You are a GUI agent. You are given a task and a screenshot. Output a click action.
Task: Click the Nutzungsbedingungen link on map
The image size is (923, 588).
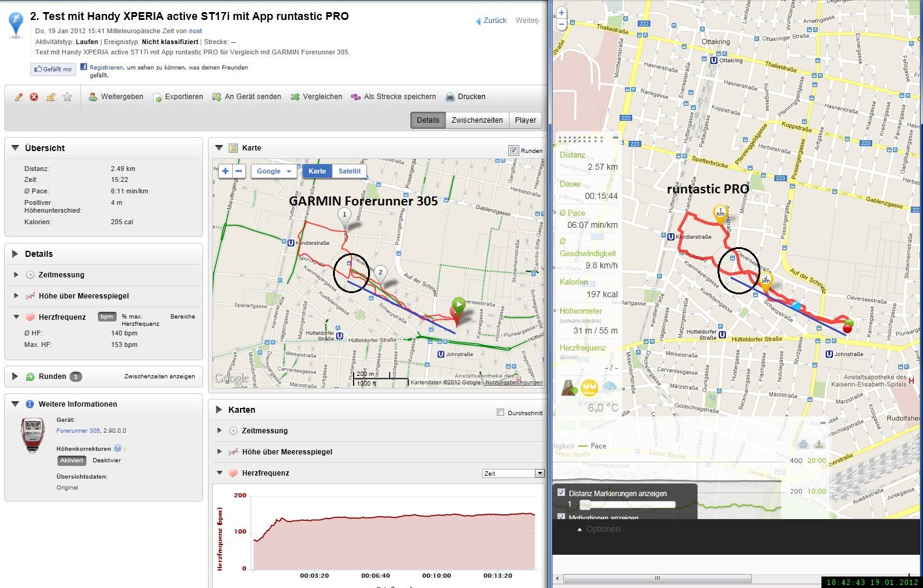click(514, 383)
